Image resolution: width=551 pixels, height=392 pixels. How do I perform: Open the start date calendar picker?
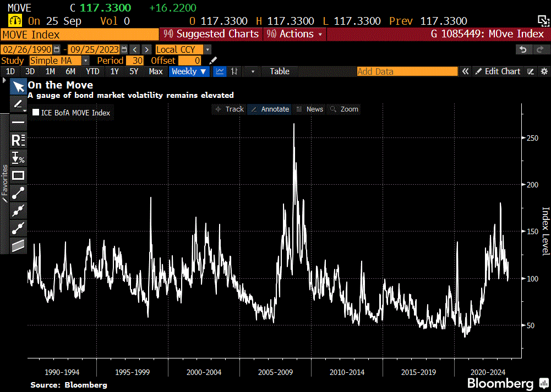pos(57,49)
